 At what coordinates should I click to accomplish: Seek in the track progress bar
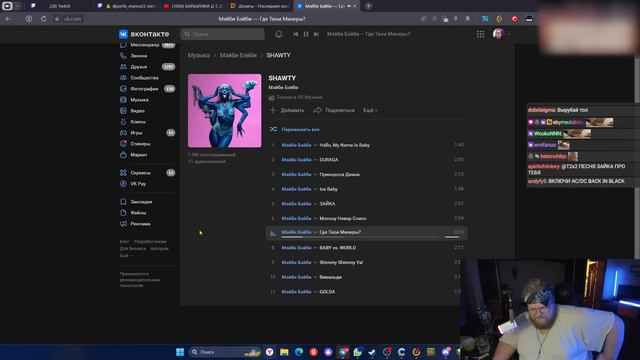tap(360, 237)
